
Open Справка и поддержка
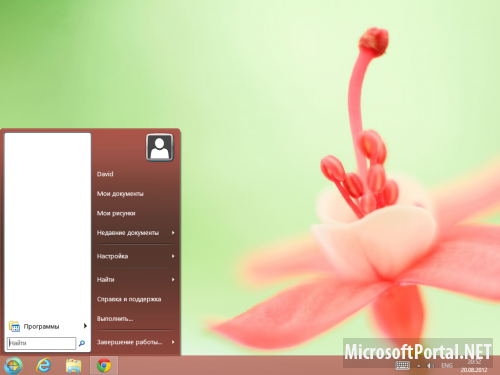(x=129, y=299)
